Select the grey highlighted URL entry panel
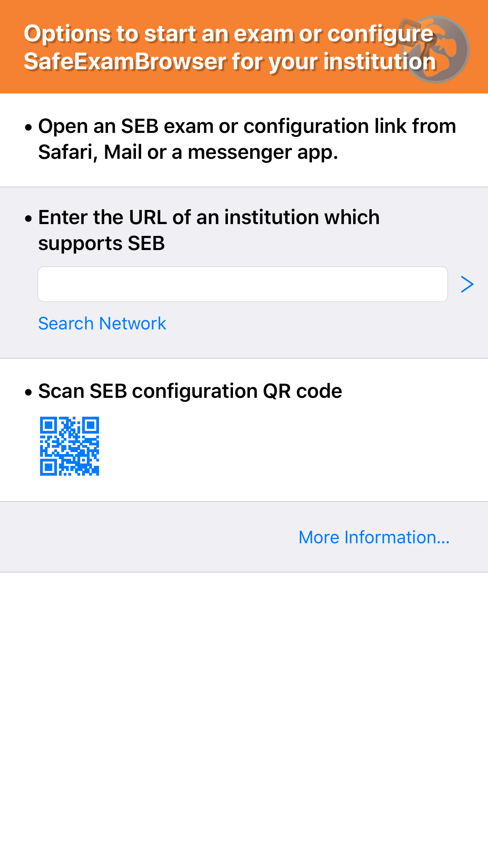Image resolution: width=488 pixels, height=868 pixels. 244,271
